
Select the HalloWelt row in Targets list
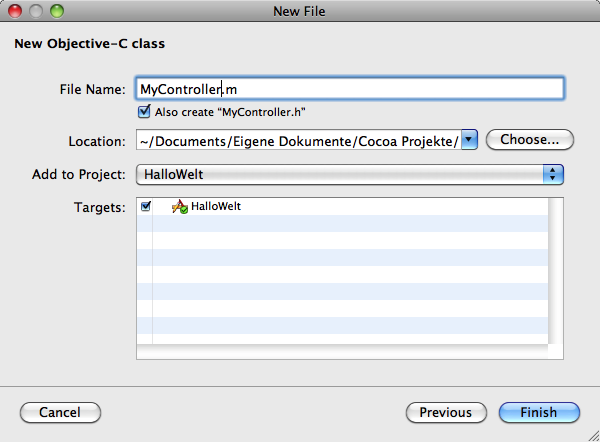pyautogui.click(x=342, y=206)
